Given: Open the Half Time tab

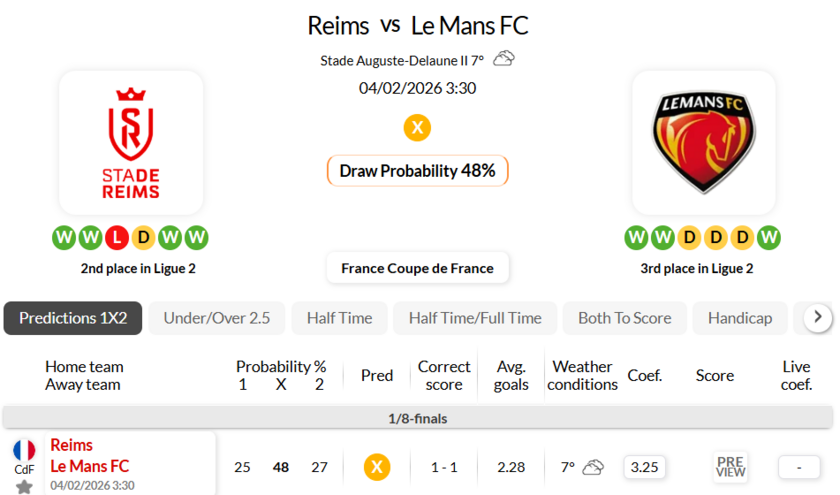Looking at the screenshot, I should [339, 318].
